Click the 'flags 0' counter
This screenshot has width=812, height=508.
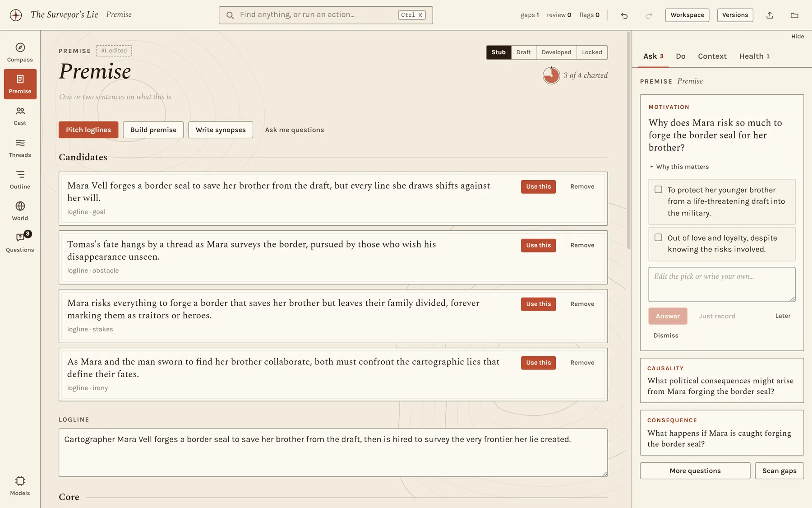[589, 15]
